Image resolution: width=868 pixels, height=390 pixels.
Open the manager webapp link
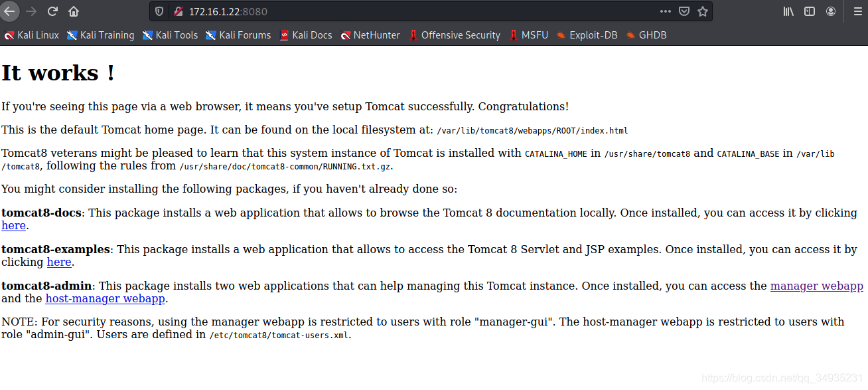coord(817,286)
